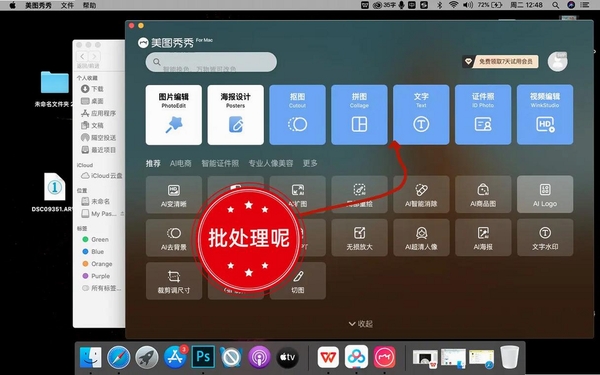Click the Orange tag in Finder

tap(98, 264)
